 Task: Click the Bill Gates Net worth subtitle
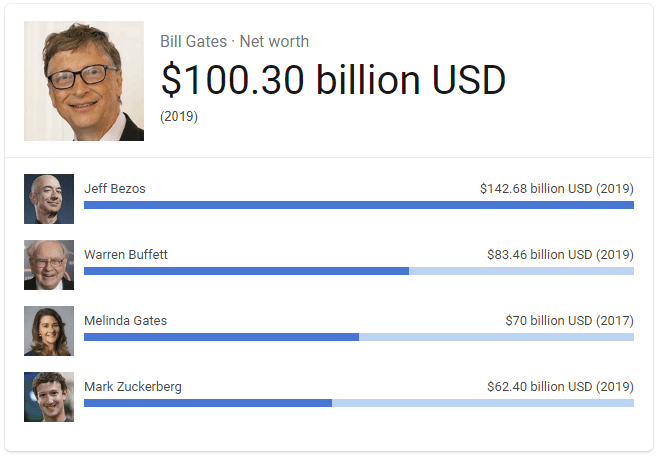click(x=234, y=42)
